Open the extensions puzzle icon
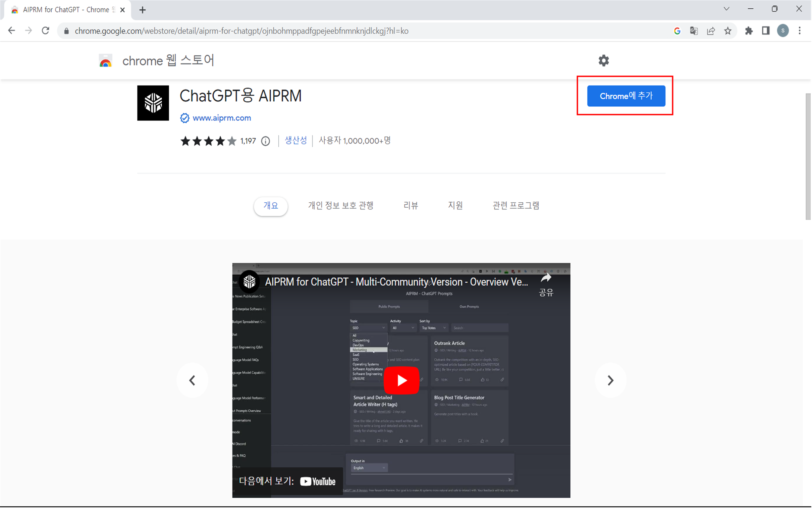 coord(749,31)
